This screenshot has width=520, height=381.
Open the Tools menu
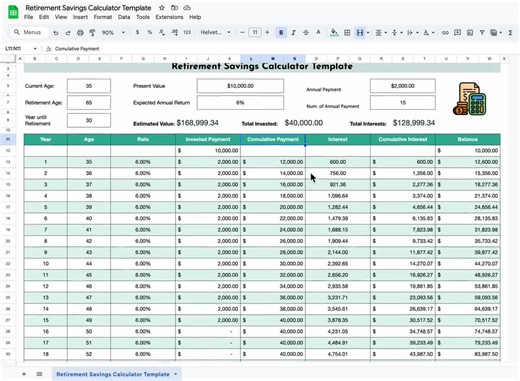[143, 17]
